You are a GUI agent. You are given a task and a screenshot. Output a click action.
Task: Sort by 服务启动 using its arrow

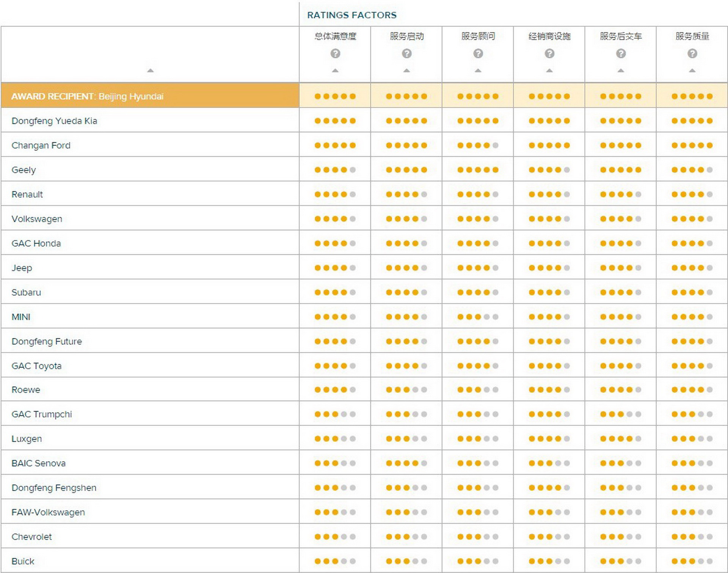[406, 71]
